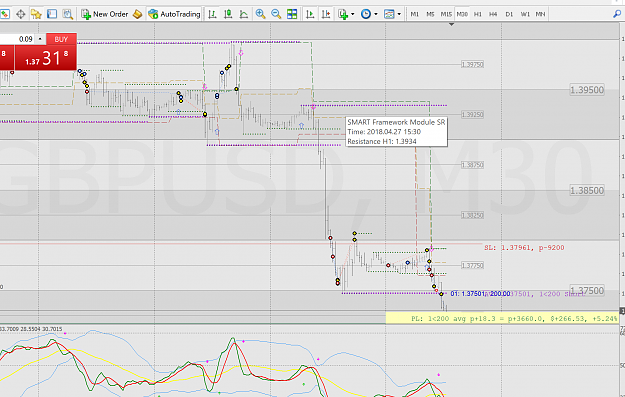Switch chart to candlesticks style
The height and width of the screenshot is (397, 625).
(x=228, y=14)
